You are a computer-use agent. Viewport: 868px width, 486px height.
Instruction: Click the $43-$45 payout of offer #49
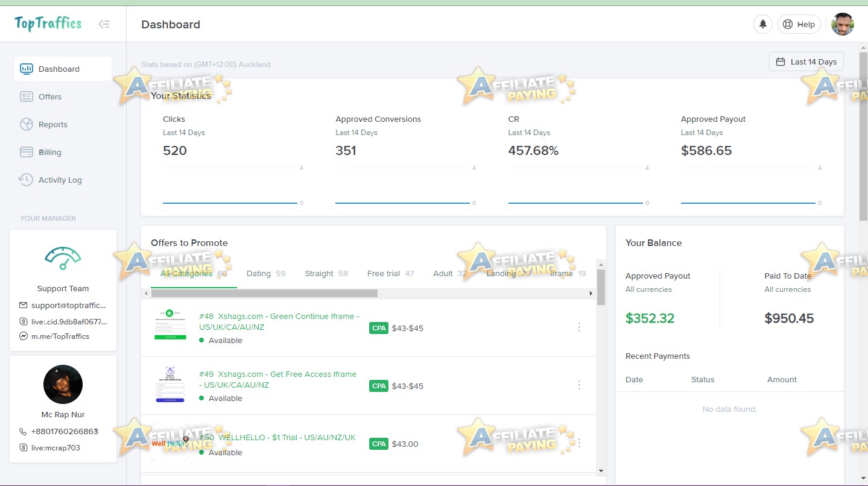(x=408, y=386)
